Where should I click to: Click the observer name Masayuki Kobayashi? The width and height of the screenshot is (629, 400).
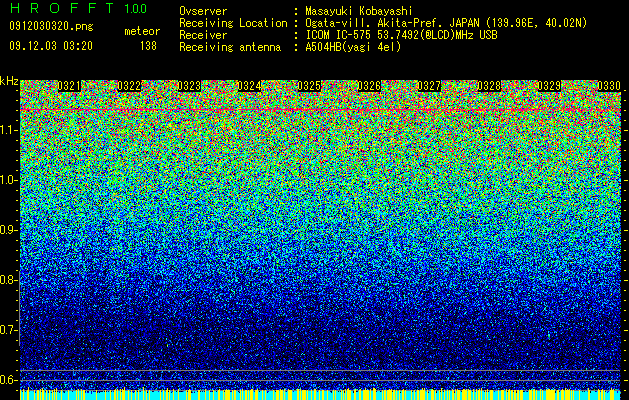359,11
